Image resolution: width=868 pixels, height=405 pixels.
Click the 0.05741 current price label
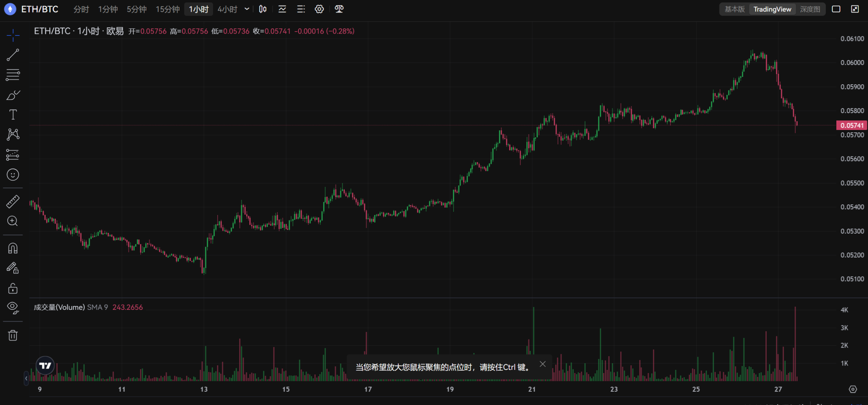coord(852,125)
